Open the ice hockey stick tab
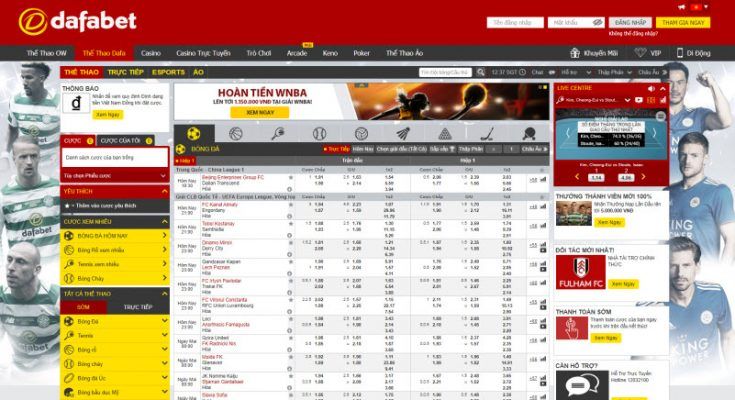The height and width of the screenshot is (400, 735). 487,134
